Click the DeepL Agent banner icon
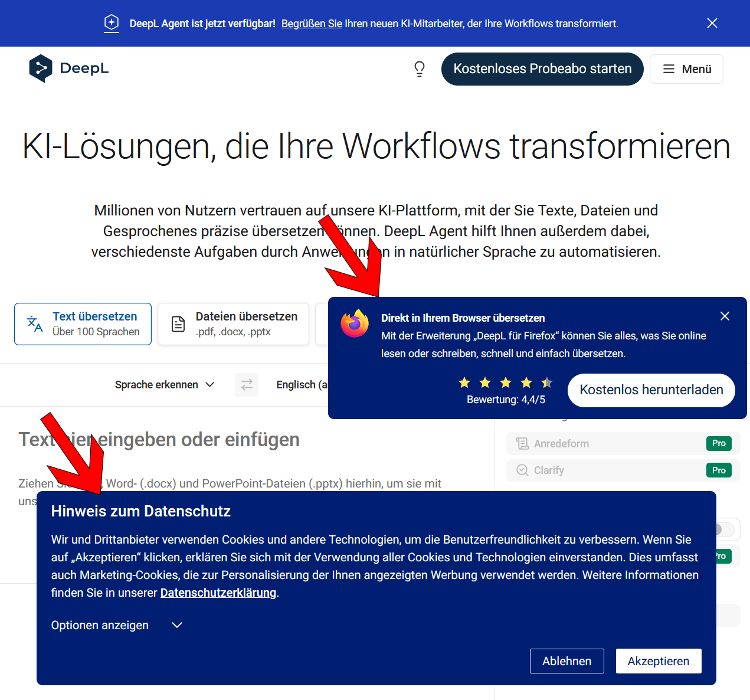Viewport: 750px width, 700px height. click(x=112, y=23)
